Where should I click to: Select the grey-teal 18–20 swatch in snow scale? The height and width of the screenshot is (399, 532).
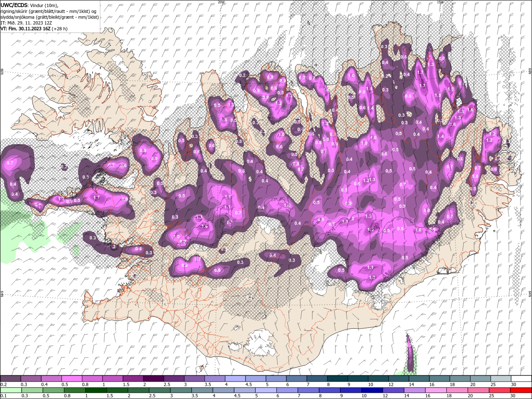[x=460, y=379]
